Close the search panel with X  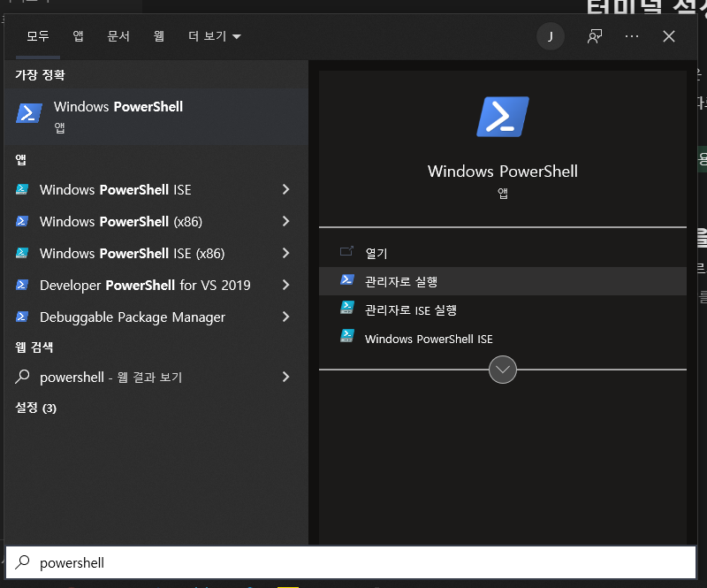(669, 36)
